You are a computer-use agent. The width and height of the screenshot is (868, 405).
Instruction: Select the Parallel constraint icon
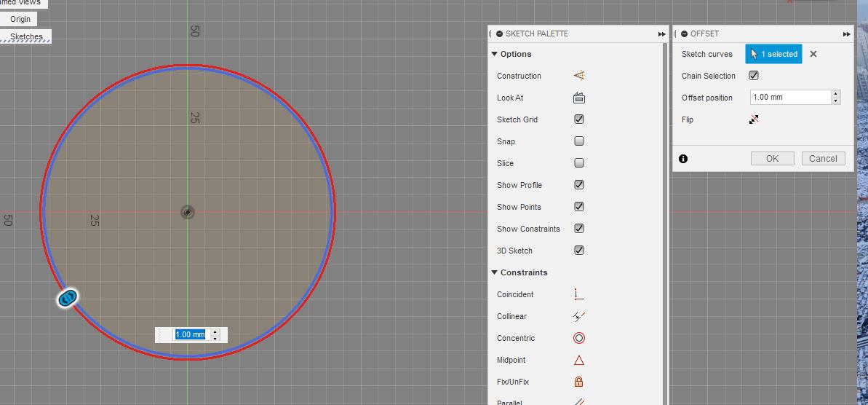579,403
